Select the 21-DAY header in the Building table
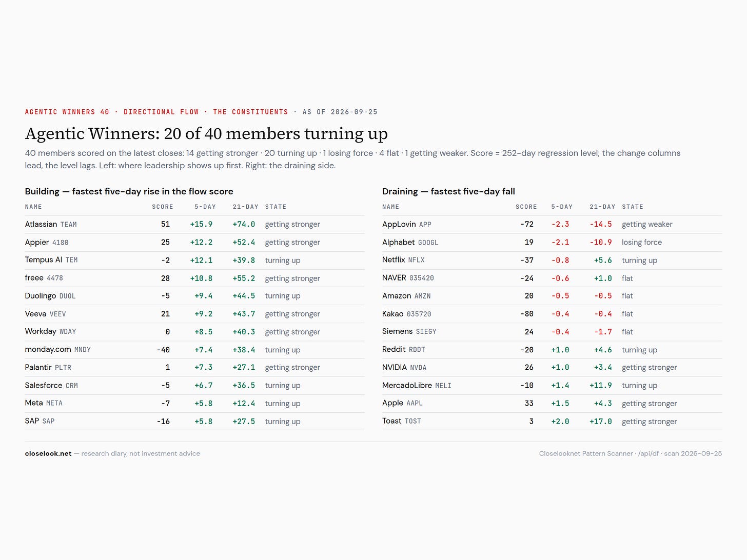 [245, 207]
